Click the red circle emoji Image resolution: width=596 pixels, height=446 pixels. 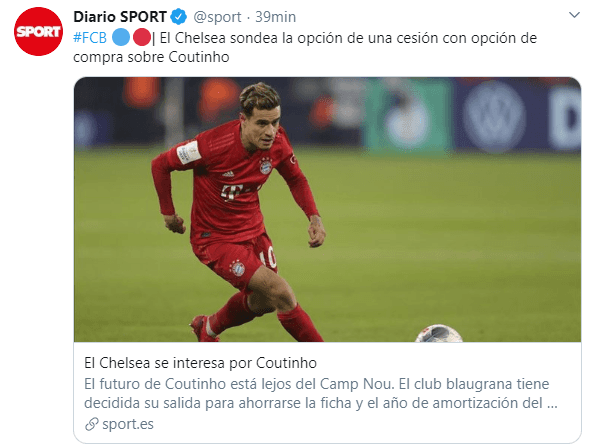point(142,37)
